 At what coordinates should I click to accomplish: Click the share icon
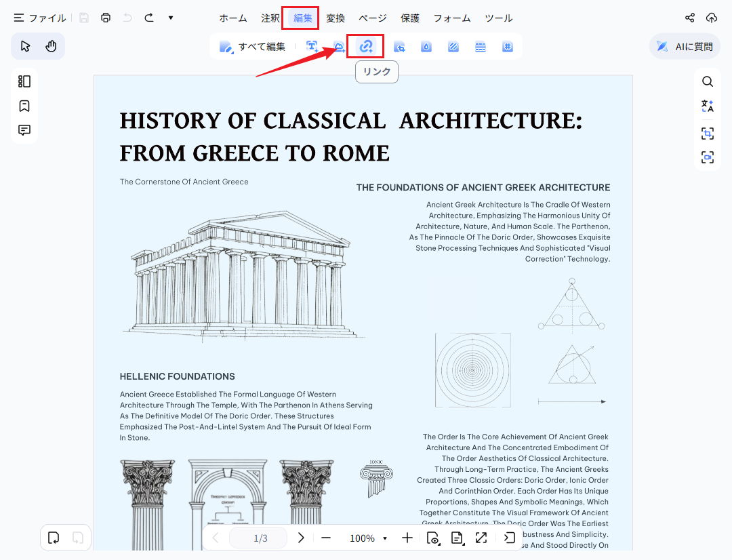690,18
